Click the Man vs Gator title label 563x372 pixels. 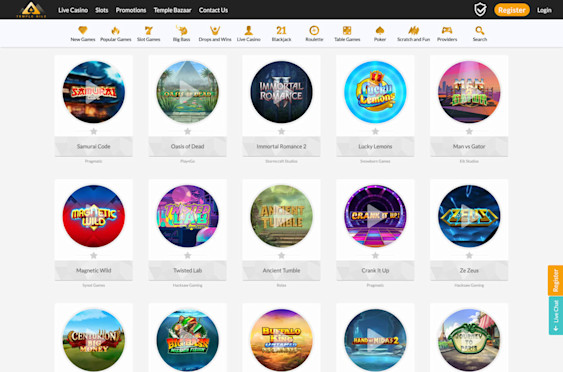(x=469, y=147)
